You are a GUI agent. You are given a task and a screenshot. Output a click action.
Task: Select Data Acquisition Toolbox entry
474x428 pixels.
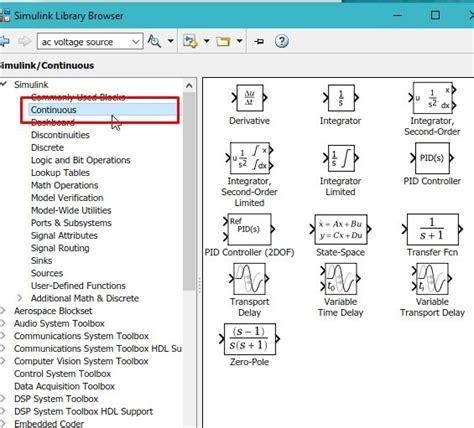pyautogui.click(x=65, y=386)
